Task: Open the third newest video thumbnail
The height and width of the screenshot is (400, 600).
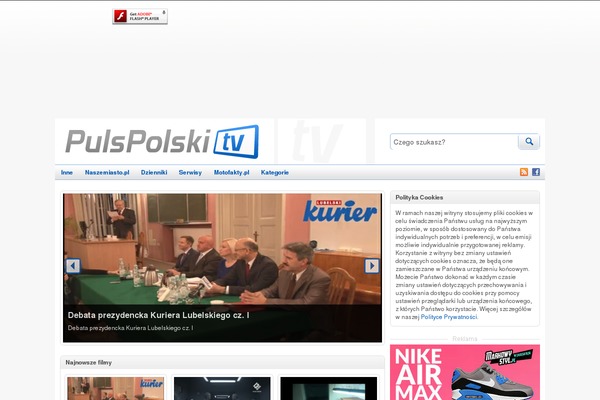Action: click(329, 389)
